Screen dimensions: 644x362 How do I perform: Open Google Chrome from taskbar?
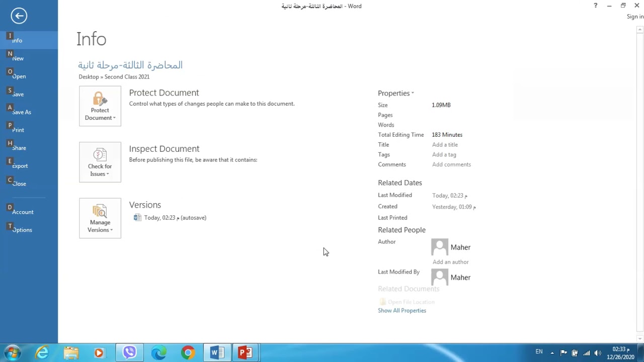tap(188, 353)
